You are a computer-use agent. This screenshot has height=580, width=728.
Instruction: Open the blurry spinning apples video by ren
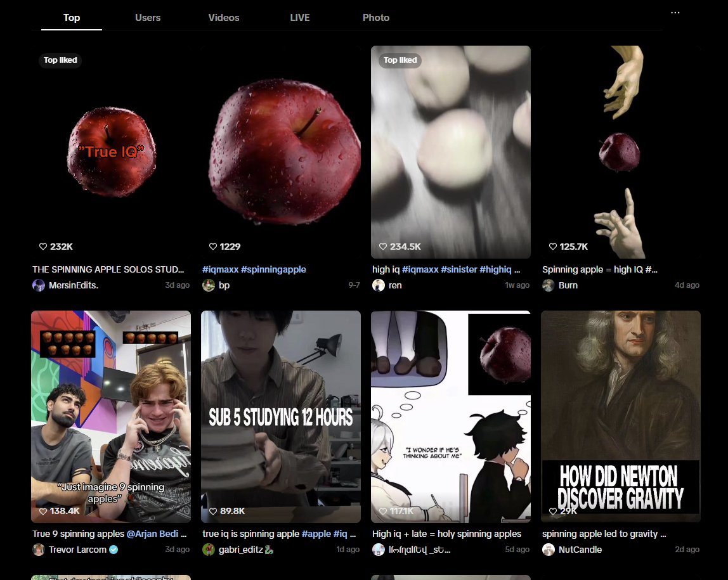pyautogui.click(x=451, y=151)
